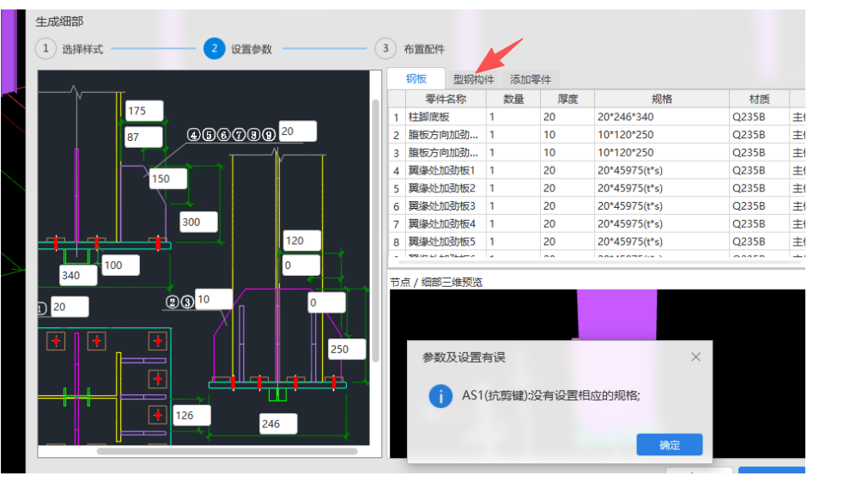
Task: Edit the 300 dimension field
Action: (198, 222)
